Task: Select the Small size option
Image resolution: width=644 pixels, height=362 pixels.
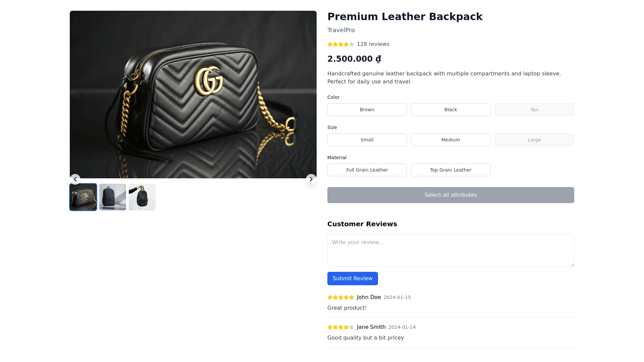Action: (x=367, y=140)
